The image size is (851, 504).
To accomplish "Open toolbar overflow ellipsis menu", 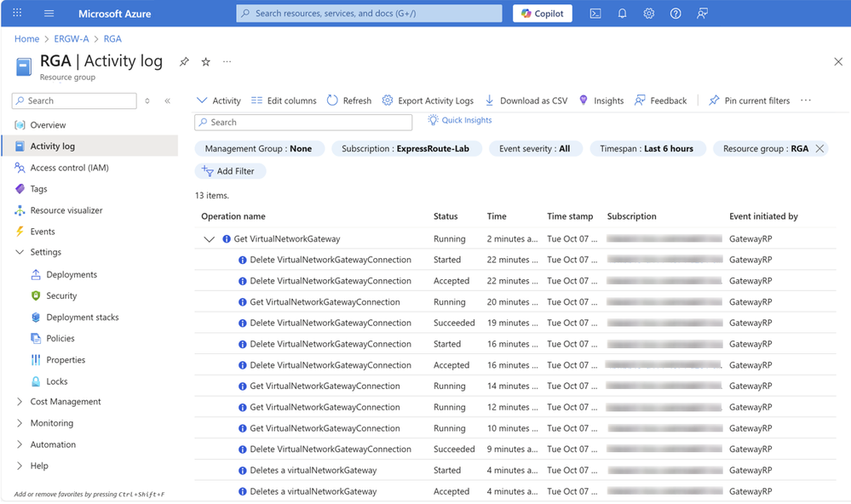I will (805, 100).
